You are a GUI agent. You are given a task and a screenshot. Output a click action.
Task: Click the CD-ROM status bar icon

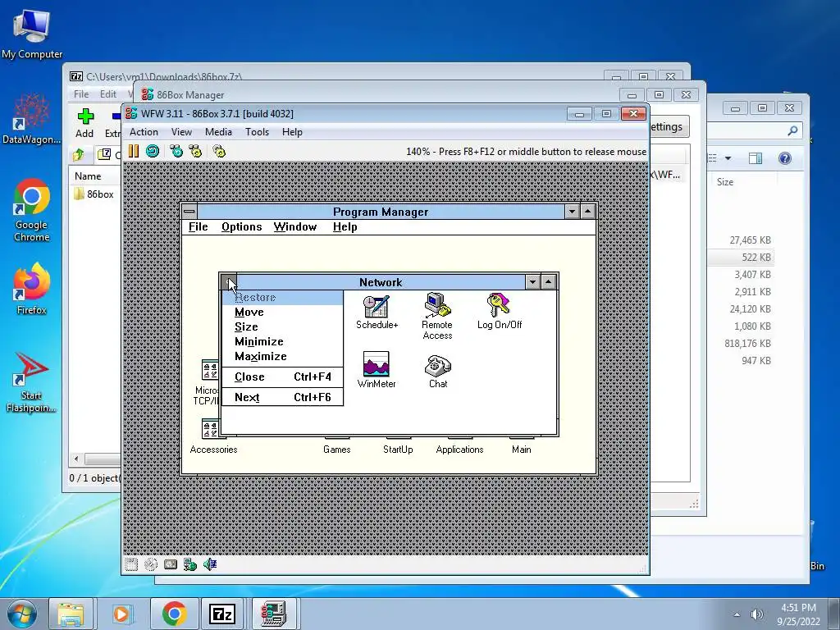pyautogui.click(x=151, y=564)
